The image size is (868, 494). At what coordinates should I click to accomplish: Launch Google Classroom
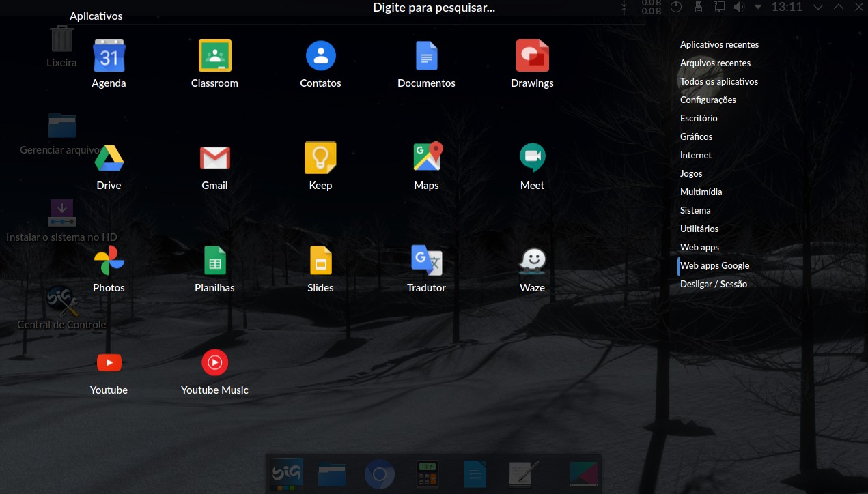214,63
